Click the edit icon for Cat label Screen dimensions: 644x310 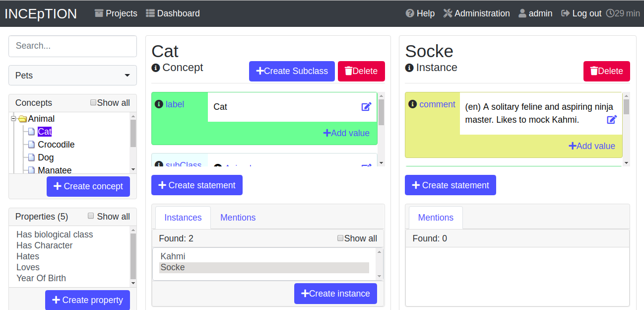(x=366, y=106)
